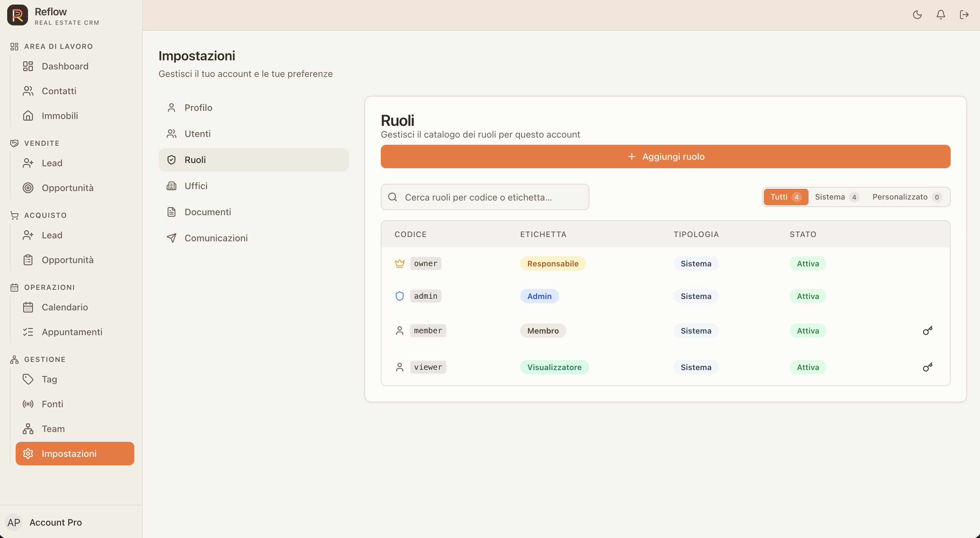Image resolution: width=980 pixels, height=538 pixels.
Task: Open Lead under Vendite
Action: pos(75,163)
